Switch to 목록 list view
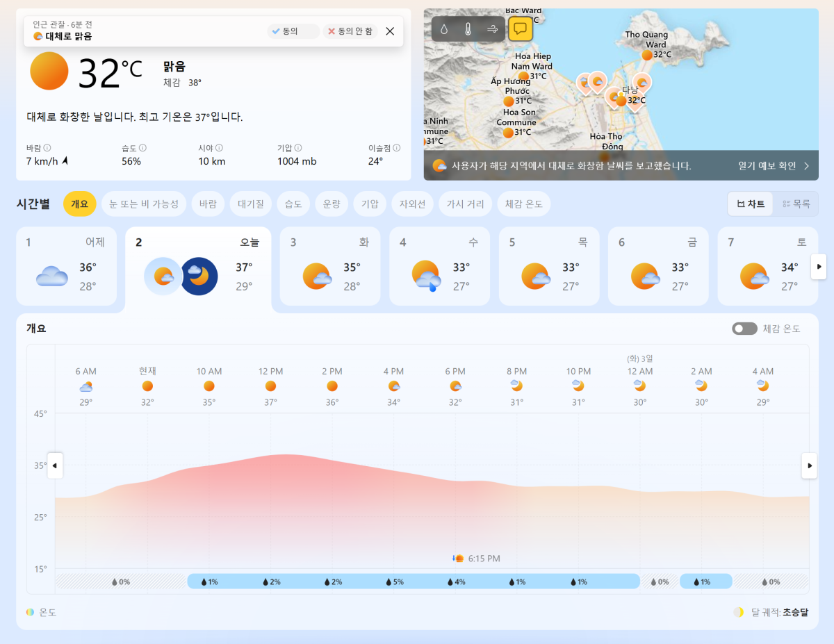The width and height of the screenshot is (834, 644). (796, 204)
